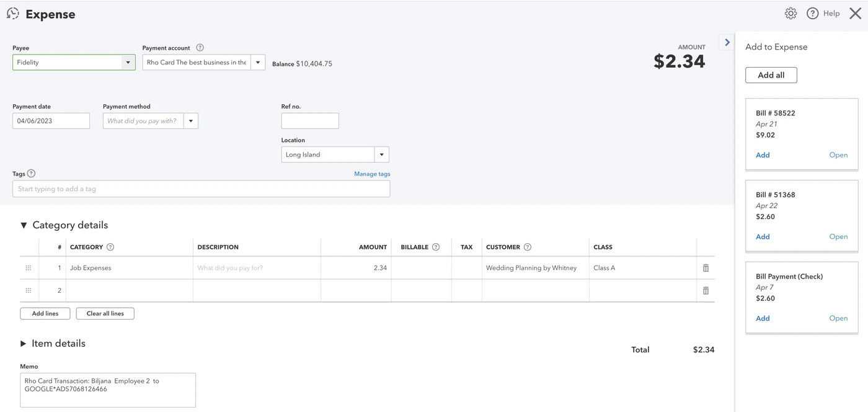Click the Tags input field

coord(201,189)
